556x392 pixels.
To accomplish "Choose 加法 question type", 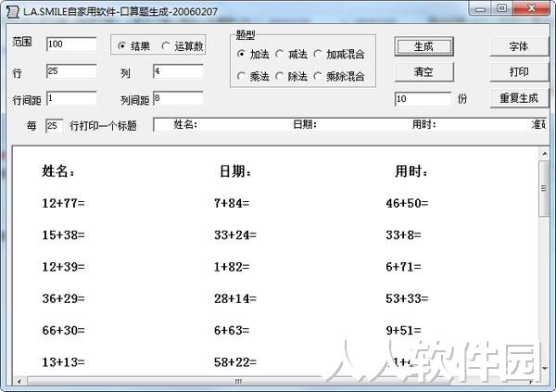I will [253, 55].
